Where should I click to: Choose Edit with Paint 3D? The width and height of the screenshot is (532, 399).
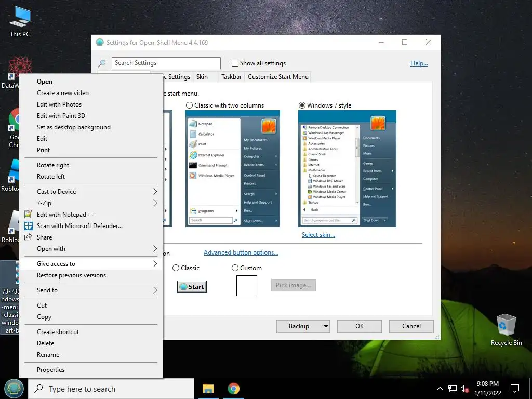click(x=91, y=116)
